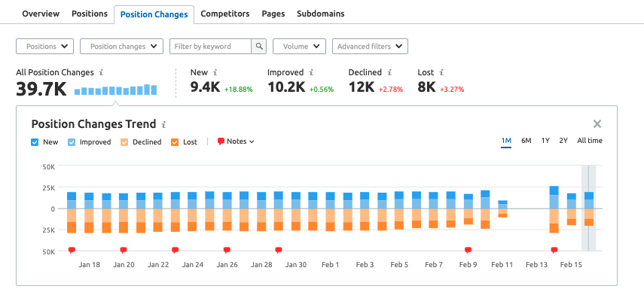This screenshot has width=644, height=295.
Task: Open the Positions filter dropdown
Action: tap(44, 47)
